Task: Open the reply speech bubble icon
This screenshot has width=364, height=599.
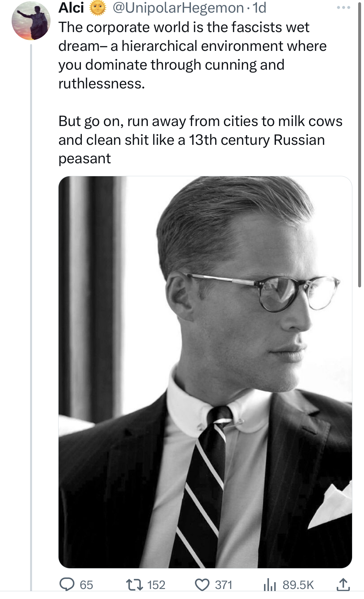Action: pyautogui.click(x=67, y=584)
